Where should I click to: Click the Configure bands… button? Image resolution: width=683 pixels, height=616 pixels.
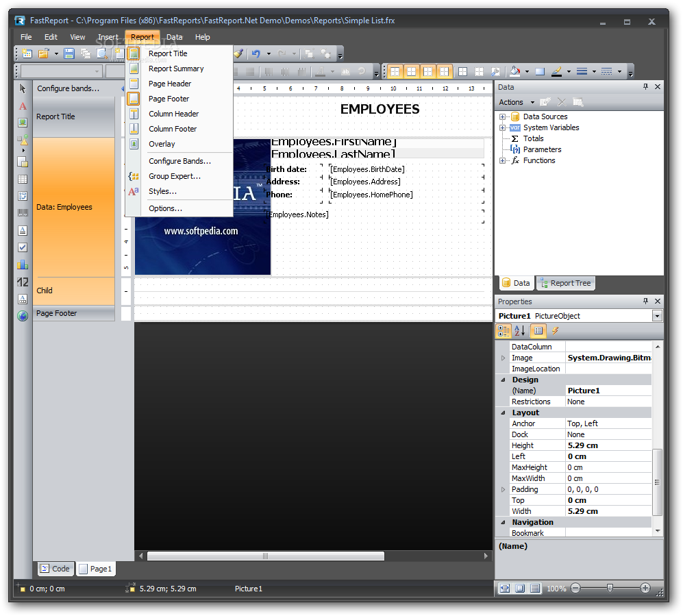[68, 88]
